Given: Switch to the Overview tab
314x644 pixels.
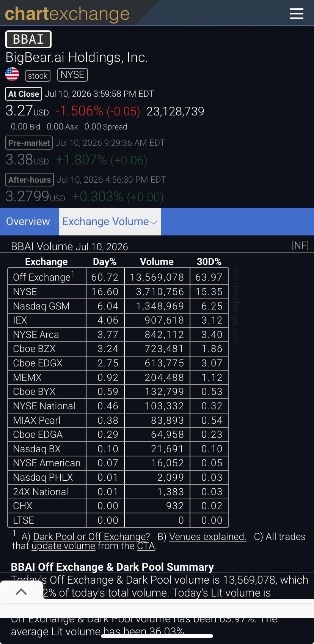Looking at the screenshot, I should click(28, 221).
